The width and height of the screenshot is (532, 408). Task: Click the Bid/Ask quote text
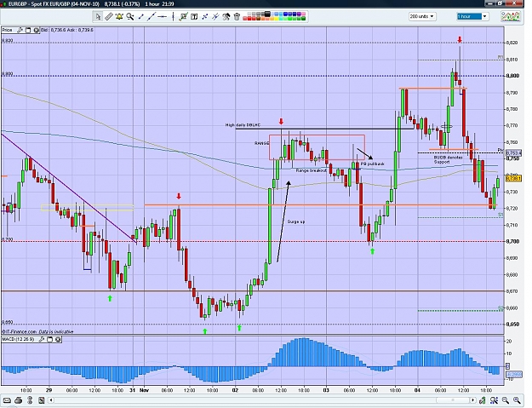pos(66,30)
